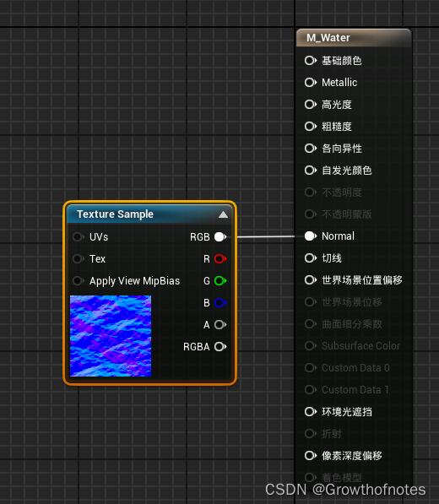Click the disabled 不透明蒙版 pin
439x504 pixels.
(311, 214)
